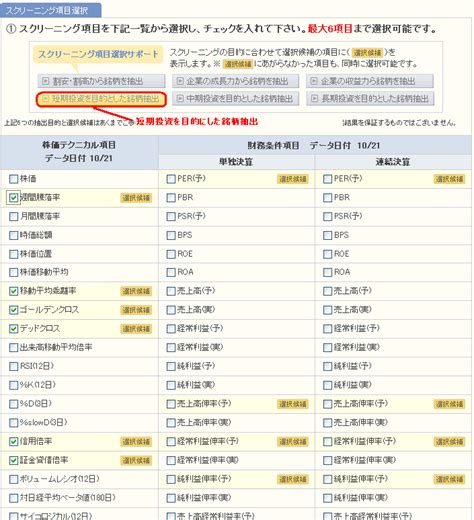Enable the 株価 checkbox
The image size is (474, 520).
[x=13, y=179]
